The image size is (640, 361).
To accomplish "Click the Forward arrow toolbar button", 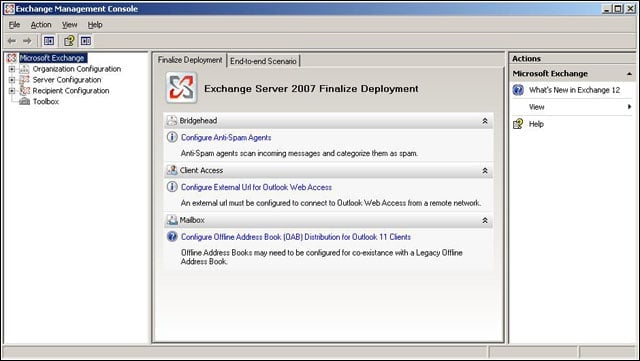I will (x=27, y=41).
